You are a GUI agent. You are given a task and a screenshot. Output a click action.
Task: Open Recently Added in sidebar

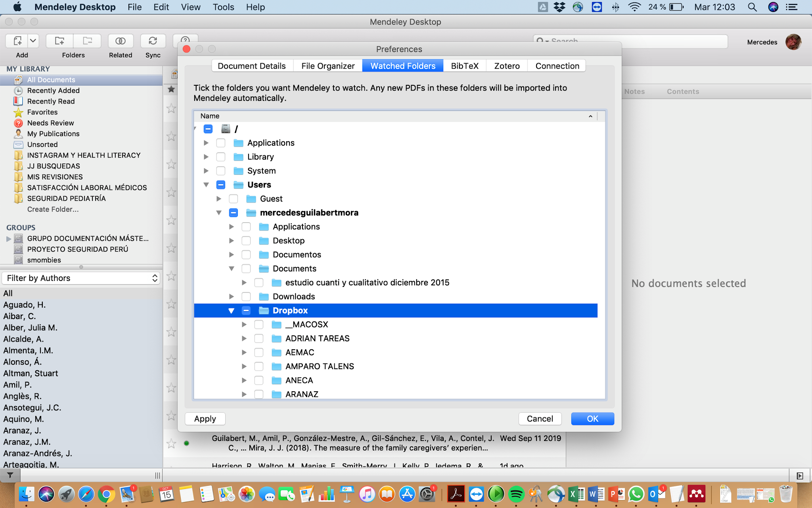point(53,90)
